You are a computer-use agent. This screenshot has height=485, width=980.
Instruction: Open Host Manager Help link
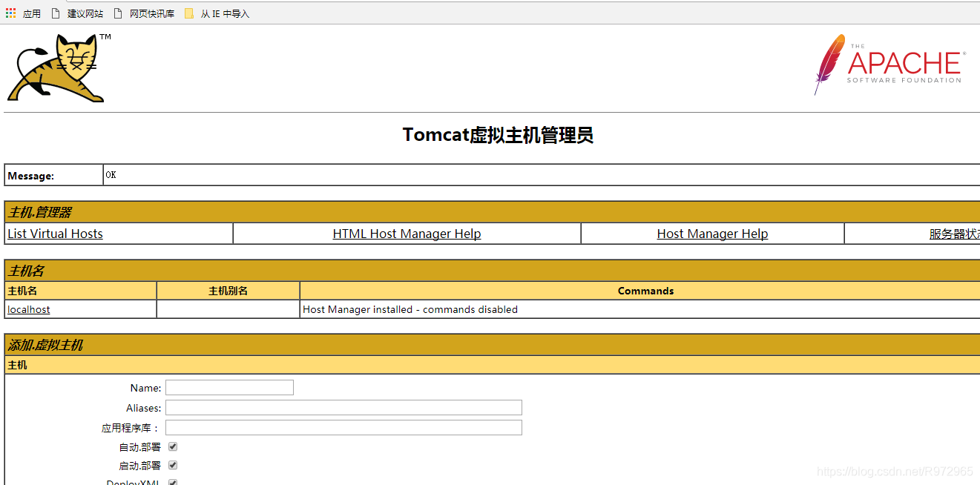click(712, 234)
